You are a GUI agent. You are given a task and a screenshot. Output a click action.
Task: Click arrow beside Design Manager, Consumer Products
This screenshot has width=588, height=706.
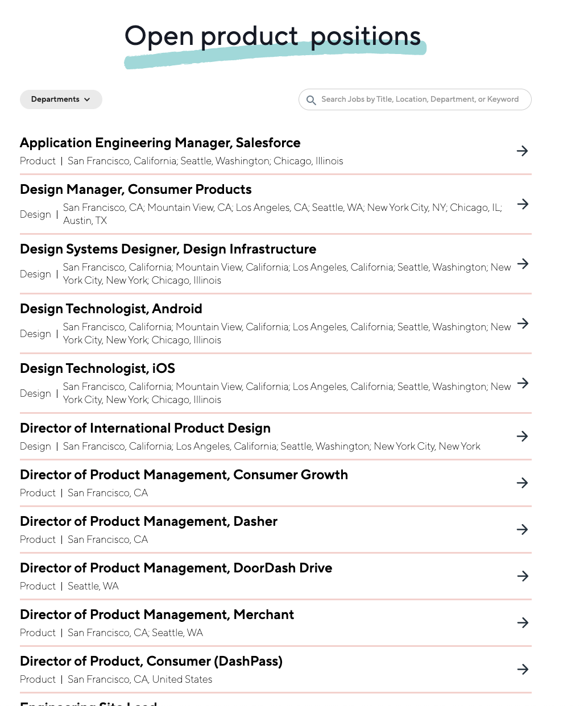[523, 204]
